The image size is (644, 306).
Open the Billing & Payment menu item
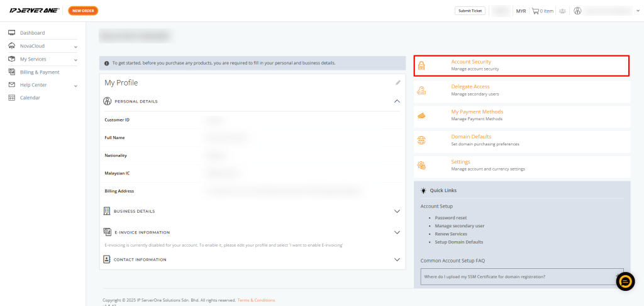click(x=40, y=72)
